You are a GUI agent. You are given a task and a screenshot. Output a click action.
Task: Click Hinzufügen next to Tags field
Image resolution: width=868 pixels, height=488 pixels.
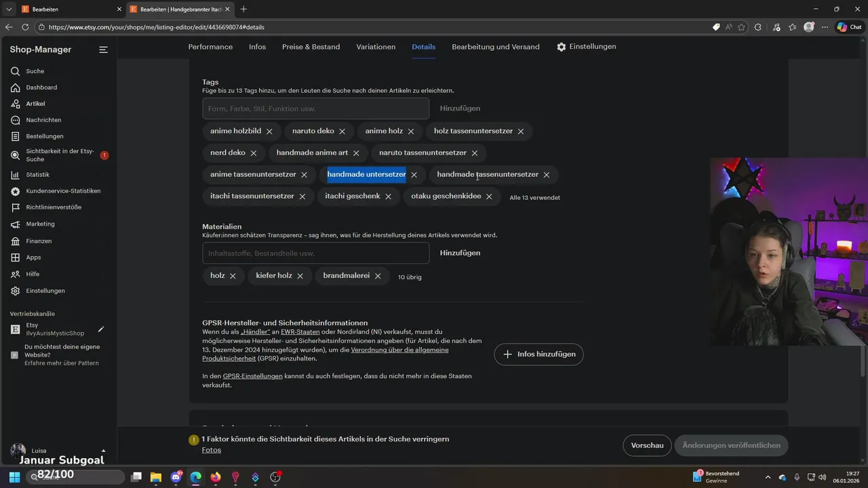point(460,108)
